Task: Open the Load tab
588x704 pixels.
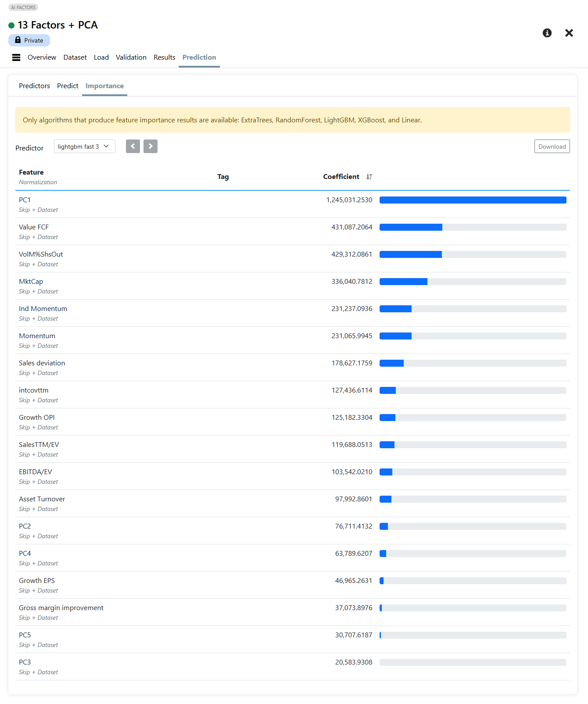Action: tap(101, 57)
